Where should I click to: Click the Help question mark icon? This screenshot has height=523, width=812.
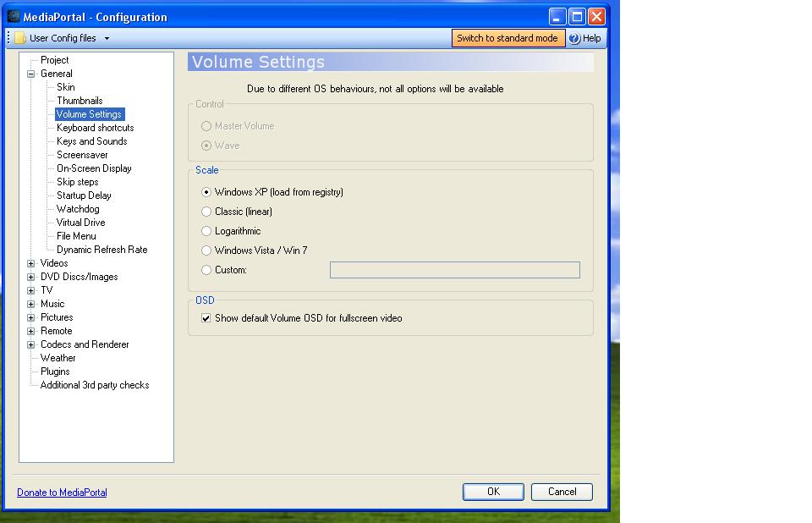[574, 38]
